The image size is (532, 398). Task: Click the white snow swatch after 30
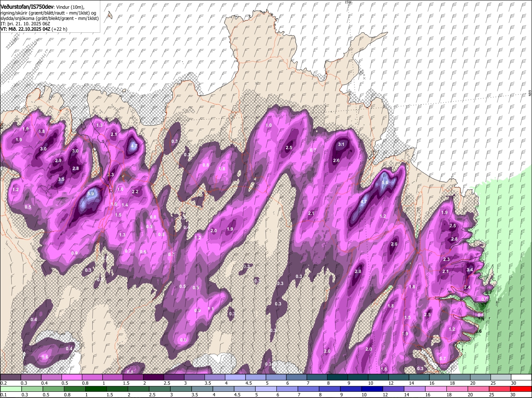click(522, 377)
